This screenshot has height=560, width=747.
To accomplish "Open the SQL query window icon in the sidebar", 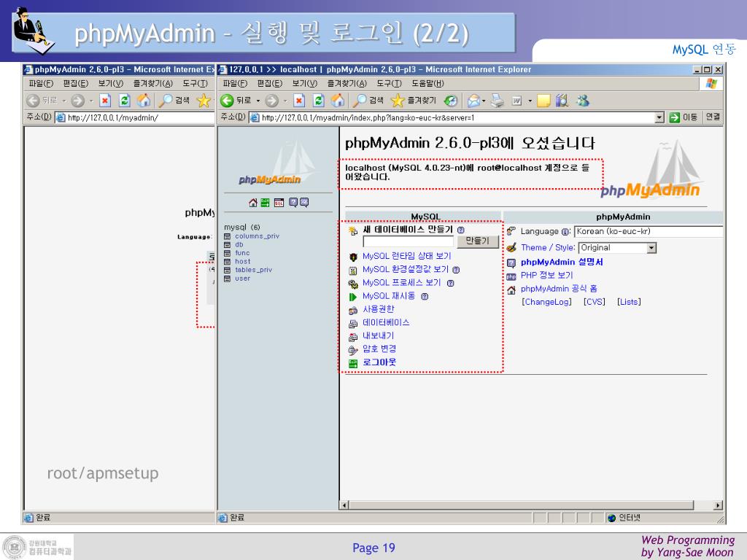I will 279,203.
